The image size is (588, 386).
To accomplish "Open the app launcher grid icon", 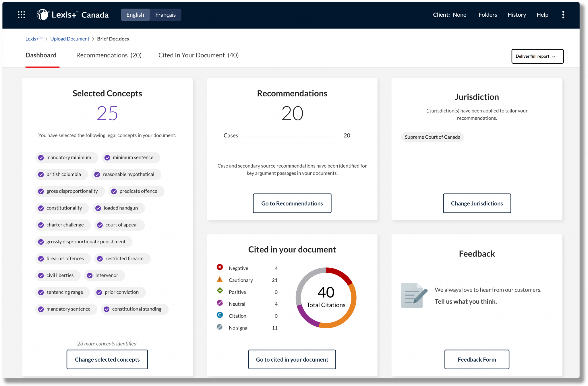I will [x=21, y=14].
